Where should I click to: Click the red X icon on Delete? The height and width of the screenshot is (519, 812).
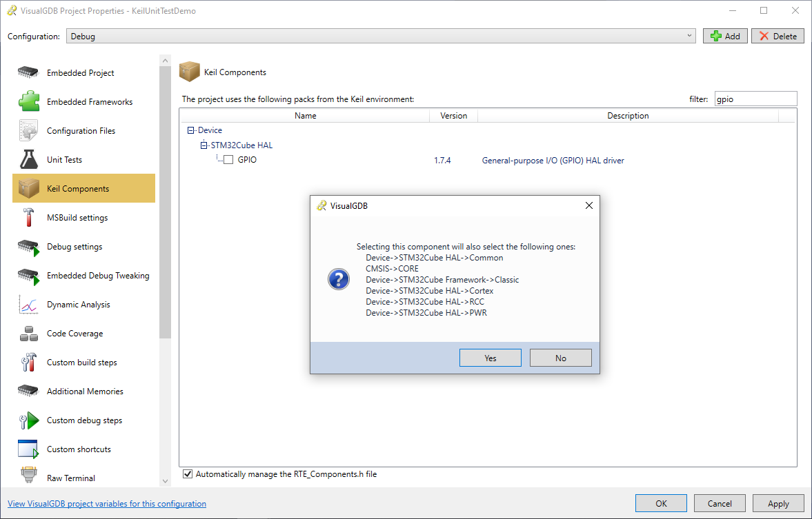[764, 36]
